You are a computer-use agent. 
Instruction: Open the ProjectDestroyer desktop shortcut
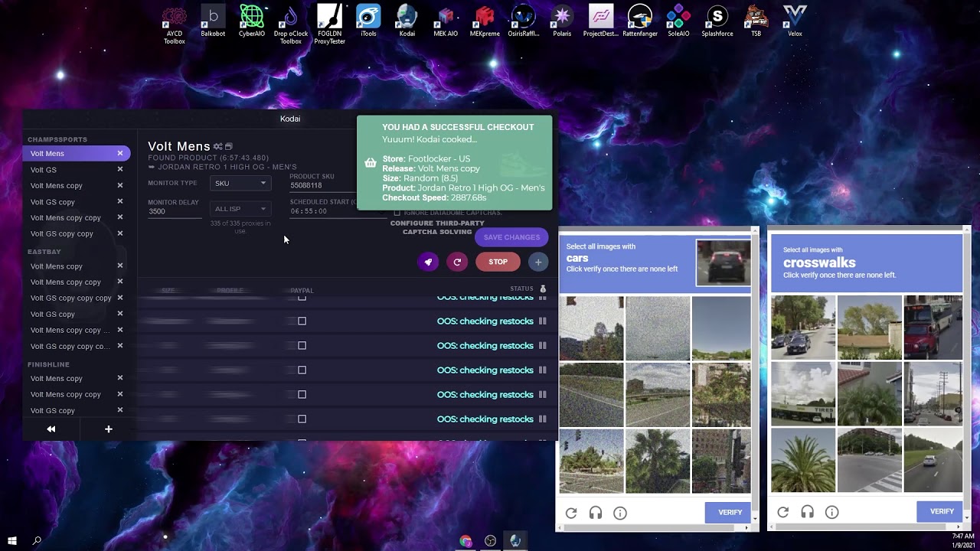tap(601, 21)
